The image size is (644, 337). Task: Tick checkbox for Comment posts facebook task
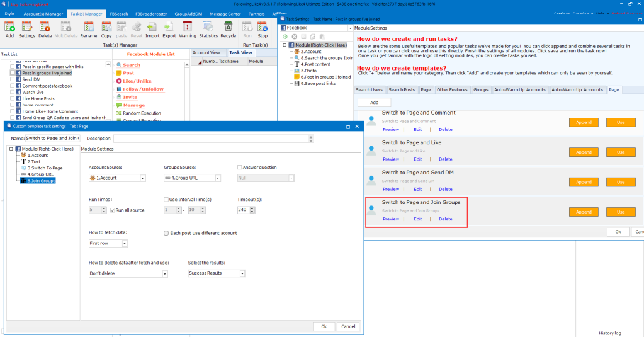tap(13, 86)
